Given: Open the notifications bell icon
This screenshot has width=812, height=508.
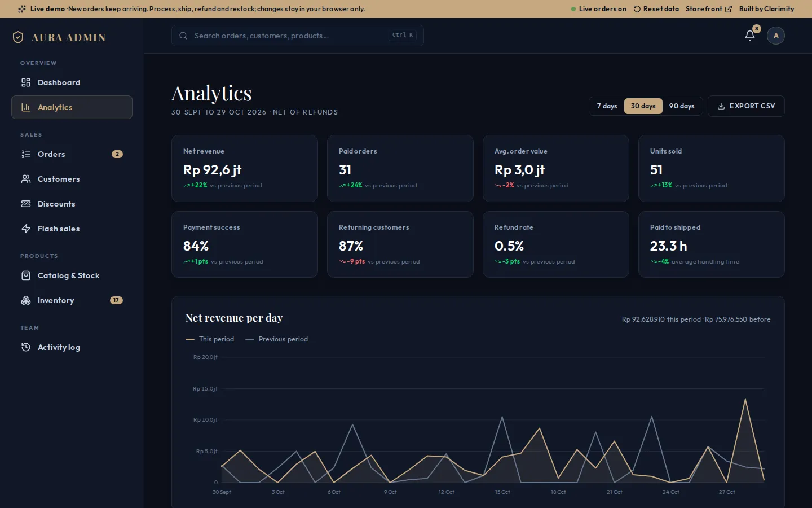Looking at the screenshot, I should pyautogui.click(x=750, y=36).
